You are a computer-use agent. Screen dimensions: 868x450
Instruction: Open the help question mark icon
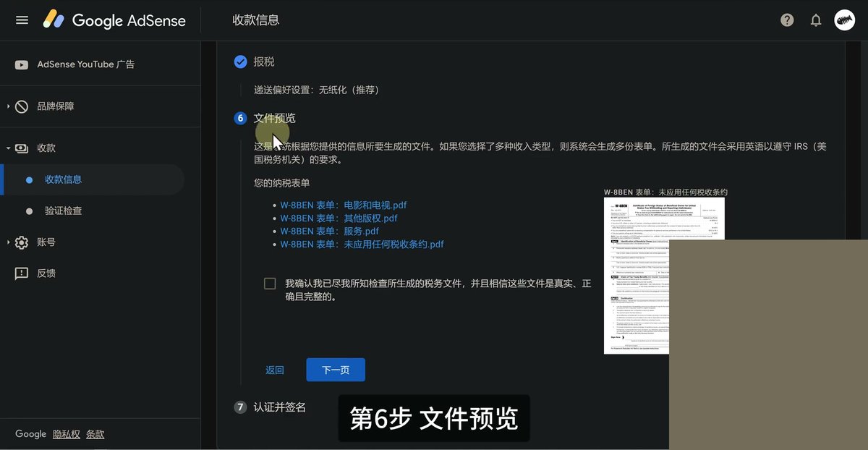tap(787, 20)
